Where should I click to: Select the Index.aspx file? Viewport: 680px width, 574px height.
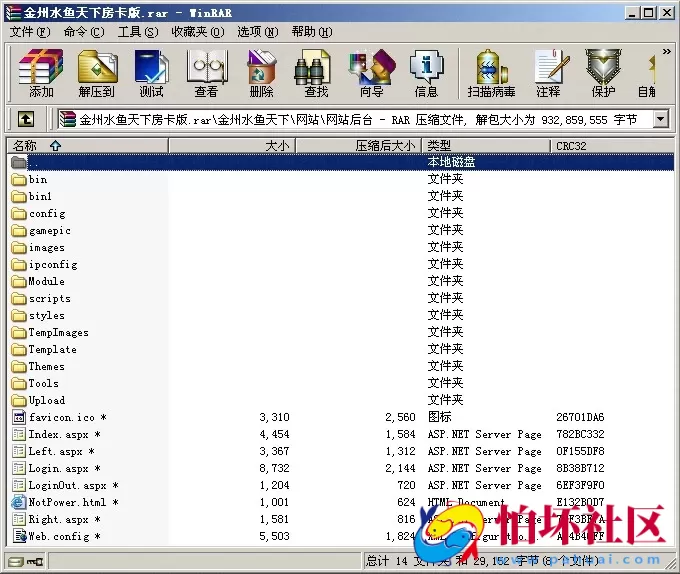click(56, 434)
